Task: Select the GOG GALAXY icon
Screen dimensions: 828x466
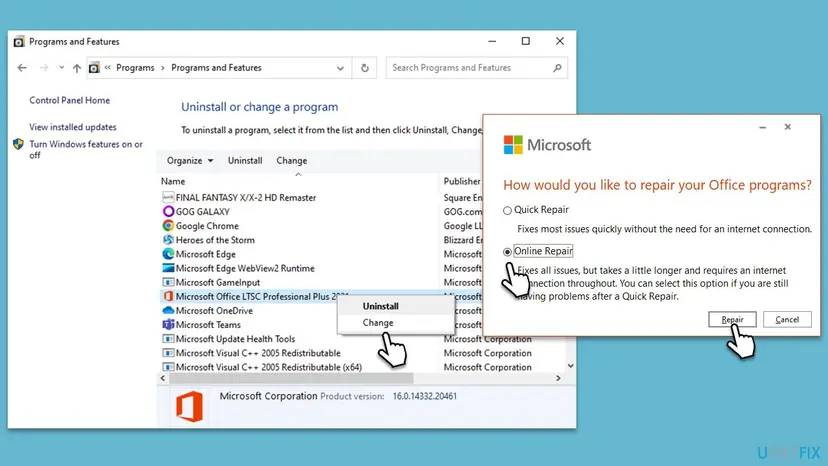Action: pos(168,211)
